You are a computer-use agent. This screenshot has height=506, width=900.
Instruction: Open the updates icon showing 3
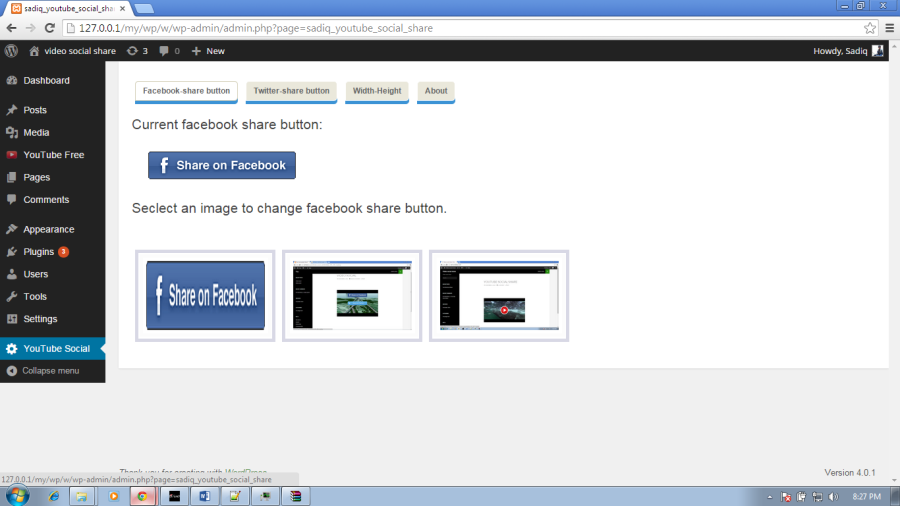coord(132,50)
